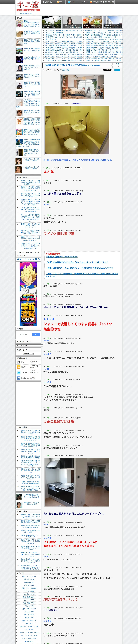The image size is (138, 644).
Task: Open スポーツ (1125) category link
Action: point(29,591)
